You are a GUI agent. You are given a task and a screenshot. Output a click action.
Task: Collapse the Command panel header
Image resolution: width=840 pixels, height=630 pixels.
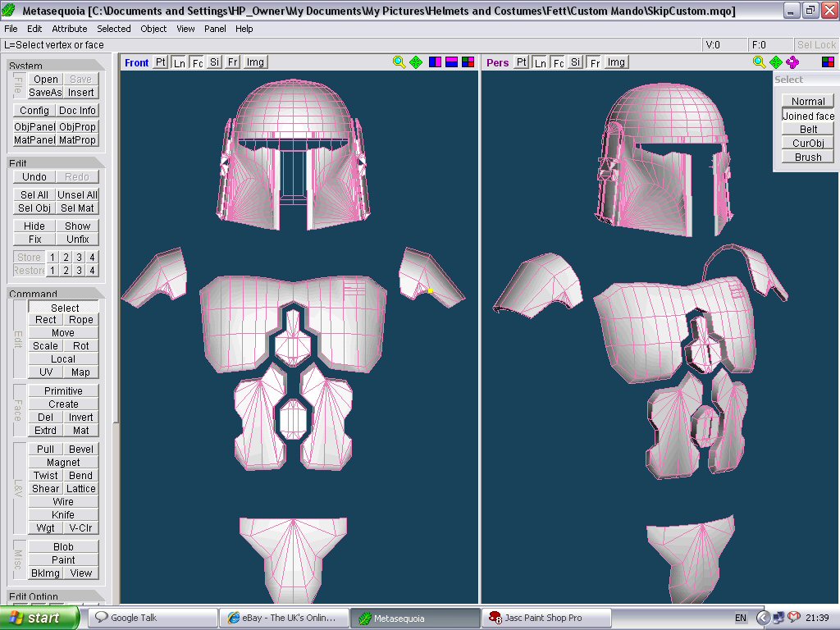56,293
